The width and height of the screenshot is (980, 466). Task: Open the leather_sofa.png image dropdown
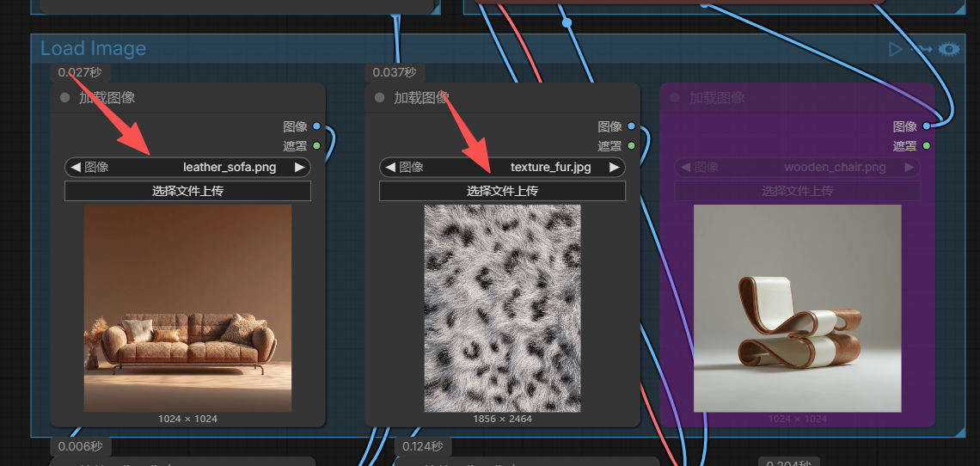click(x=187, y=167)
